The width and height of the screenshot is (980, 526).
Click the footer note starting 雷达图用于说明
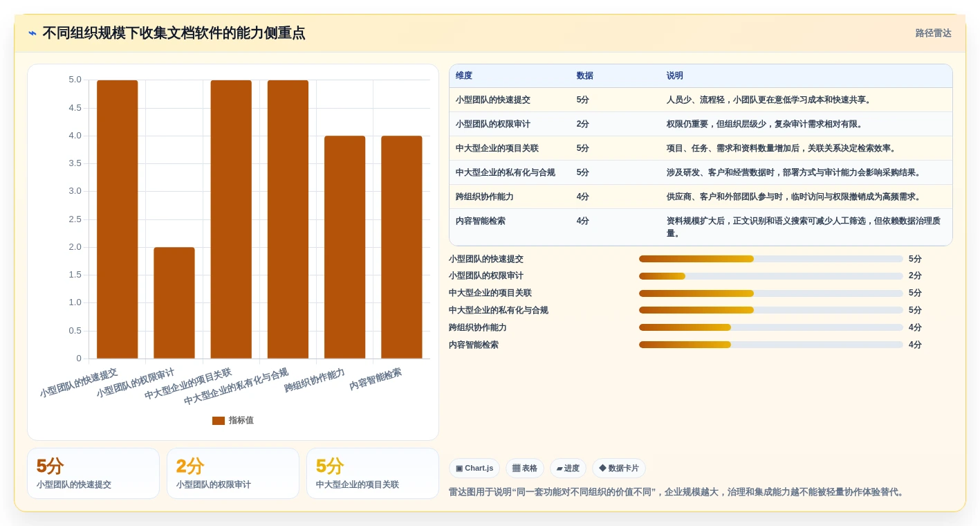pyautogui.click(x=677, y=492)
